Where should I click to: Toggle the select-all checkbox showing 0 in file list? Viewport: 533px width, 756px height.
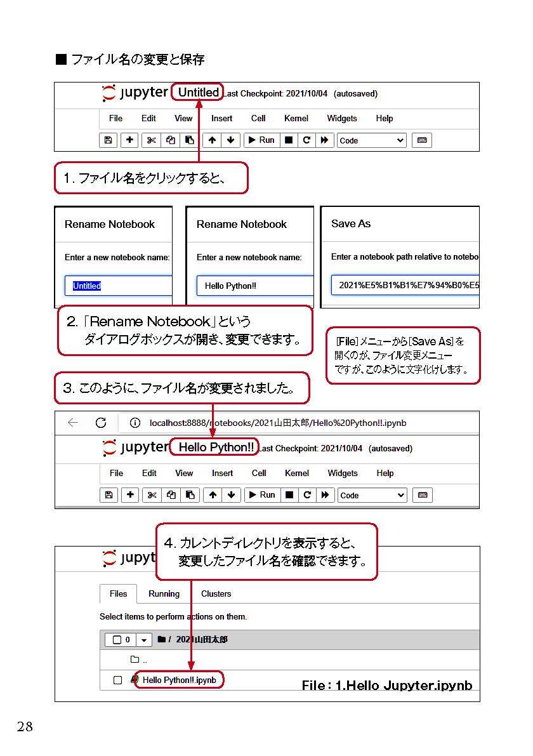point(117,640)
